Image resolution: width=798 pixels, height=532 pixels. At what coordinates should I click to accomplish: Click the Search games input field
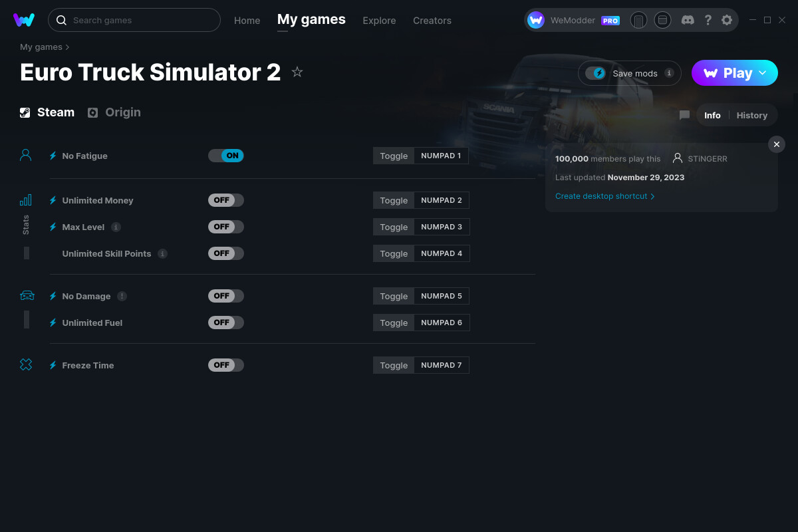click(x=134, y=20)
